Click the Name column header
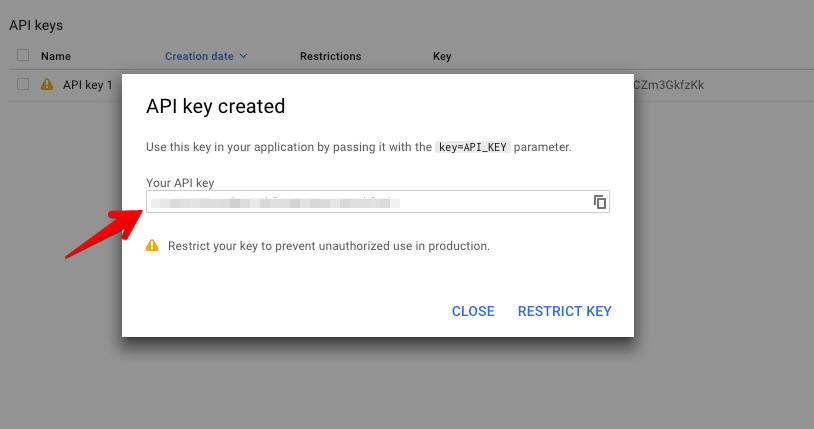 (56, 57)
